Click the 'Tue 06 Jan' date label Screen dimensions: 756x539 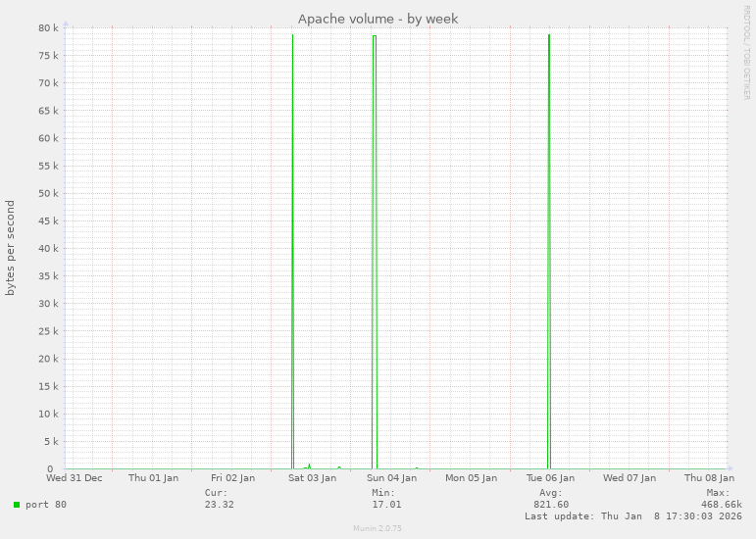point(550,478)
